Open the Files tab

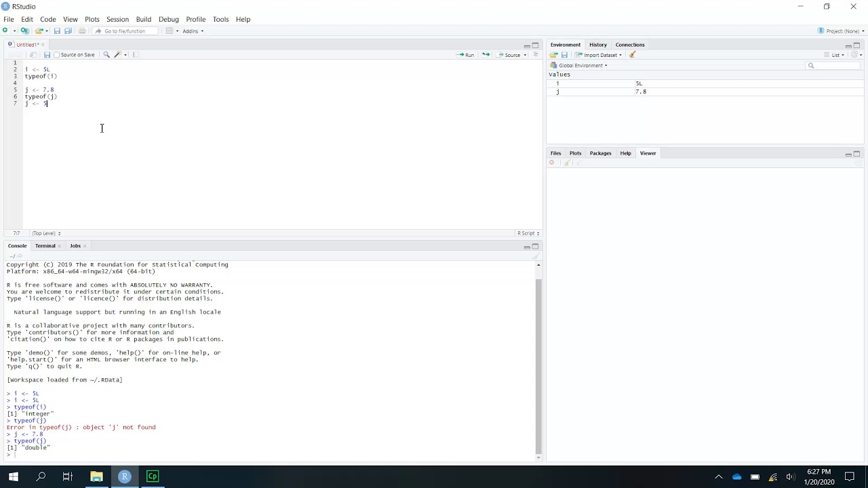click(555, 153)
